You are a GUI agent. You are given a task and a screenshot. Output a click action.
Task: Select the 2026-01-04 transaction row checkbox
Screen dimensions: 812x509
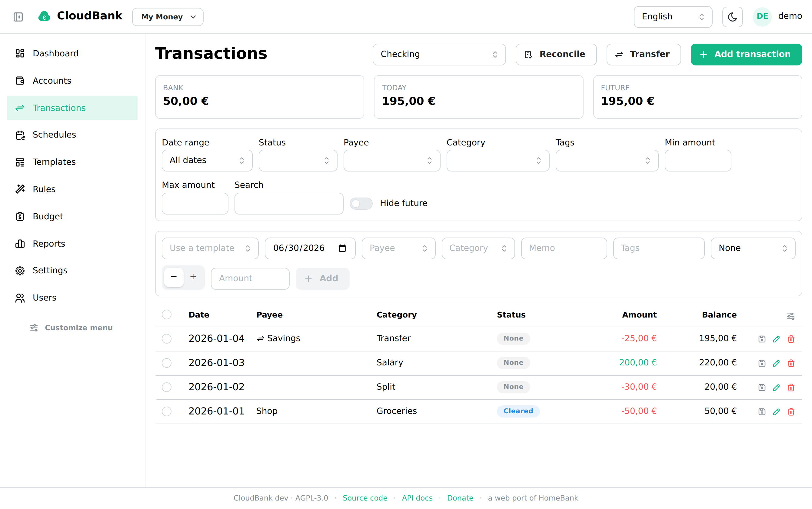pos(167,339)
